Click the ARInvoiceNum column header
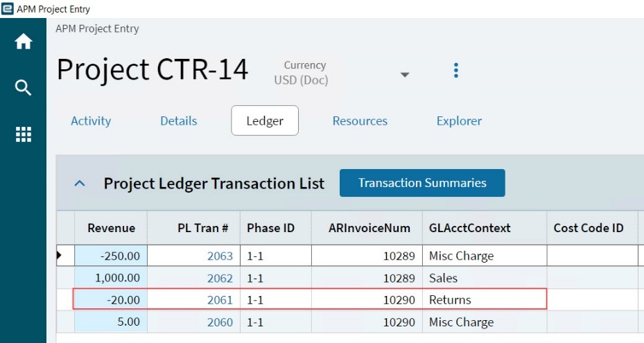 coord(367,228)
